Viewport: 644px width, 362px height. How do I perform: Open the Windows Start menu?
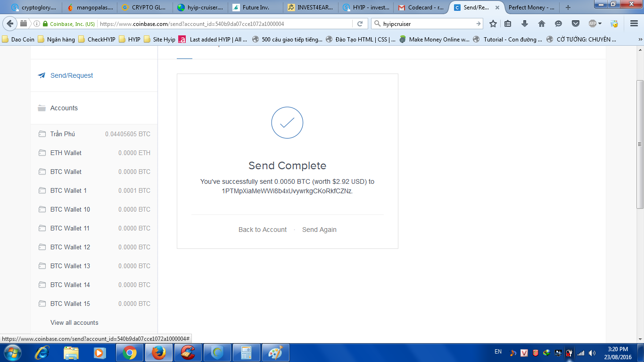pos(12,353)
